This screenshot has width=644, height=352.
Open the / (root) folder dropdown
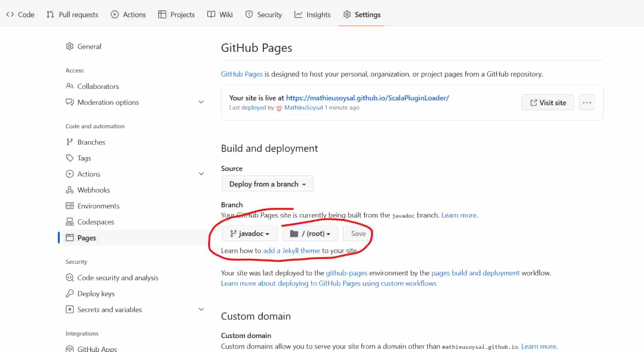[x=310, y=234]
